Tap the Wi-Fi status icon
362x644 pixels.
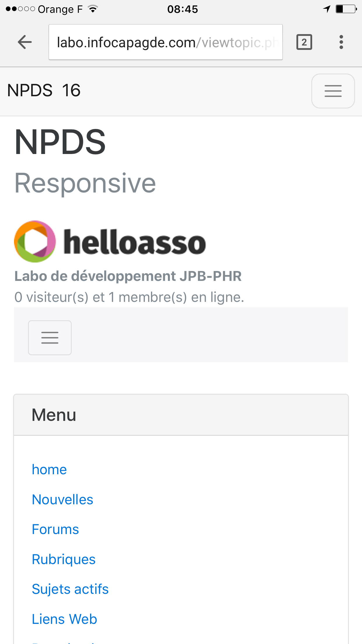coord(93,9)
